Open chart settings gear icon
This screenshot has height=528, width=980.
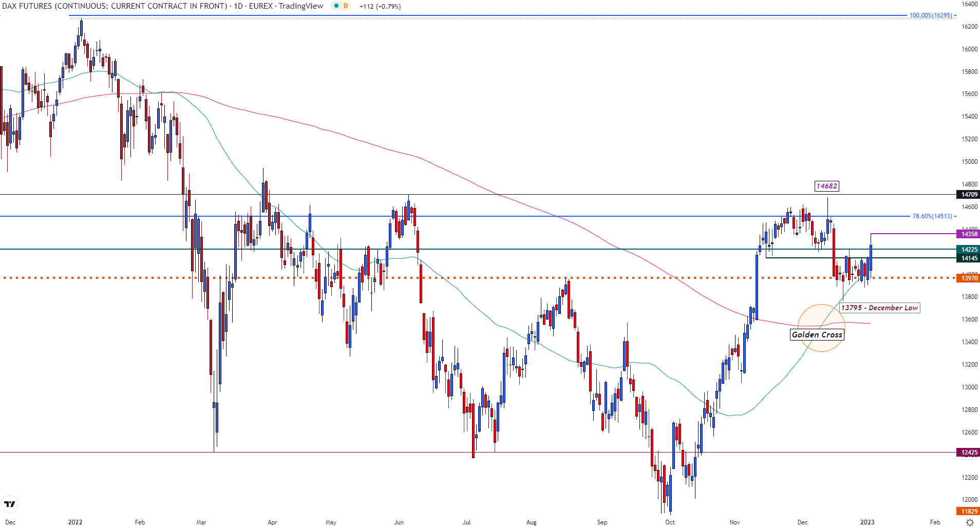970,522
